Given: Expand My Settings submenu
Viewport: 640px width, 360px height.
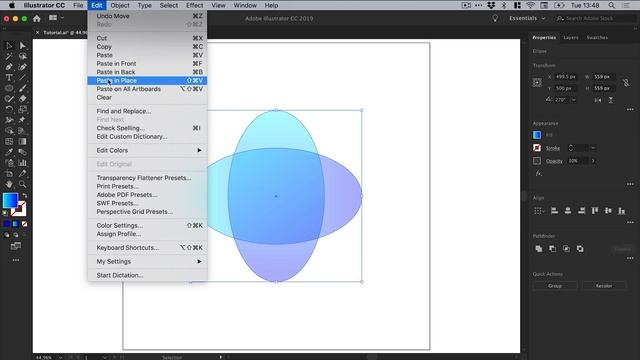Looking at the screenshot, I should (148, 261).
